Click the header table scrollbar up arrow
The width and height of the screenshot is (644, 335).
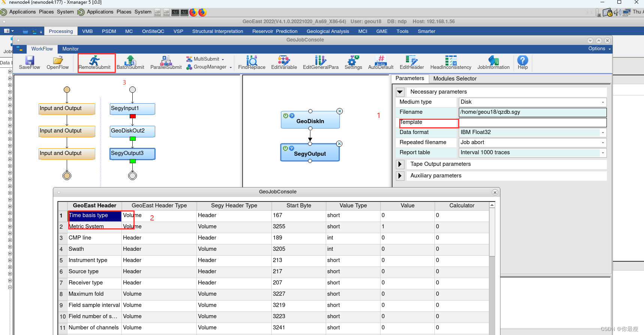pos(492,205)
